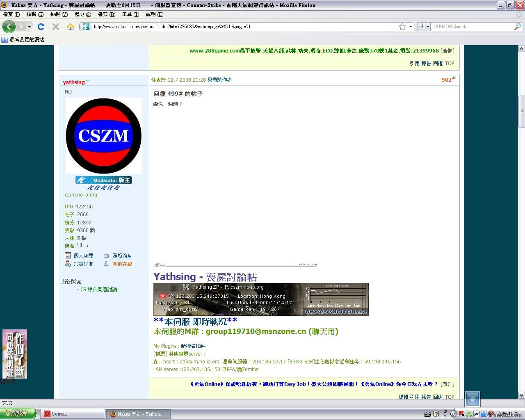Click the 當前在線 online status link
Viewport: 525px width, 420px height.
tap(122, 264)
